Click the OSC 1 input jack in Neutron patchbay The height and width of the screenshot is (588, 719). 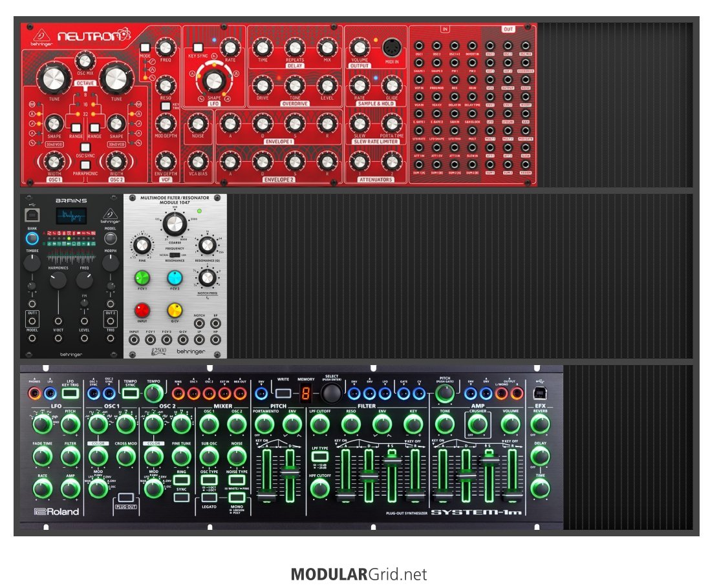pyautogui.click(x=419, y=46)
